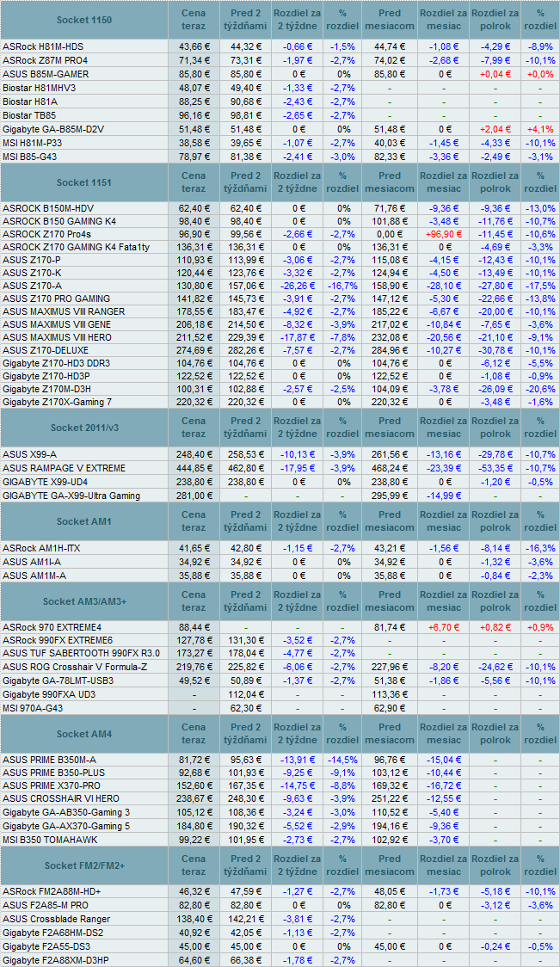Click the Socket AM1 section header

point(84,521)
